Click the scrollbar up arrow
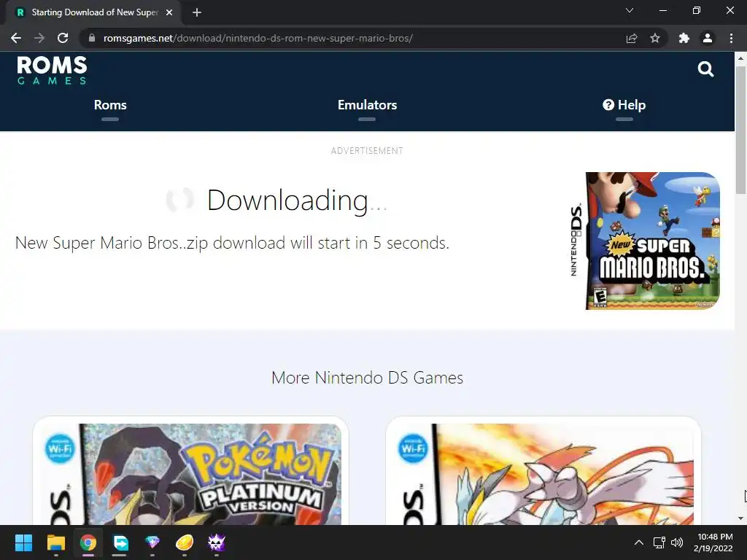The width and height of the screenshot is (747, 560). click(x=740, y=59)
